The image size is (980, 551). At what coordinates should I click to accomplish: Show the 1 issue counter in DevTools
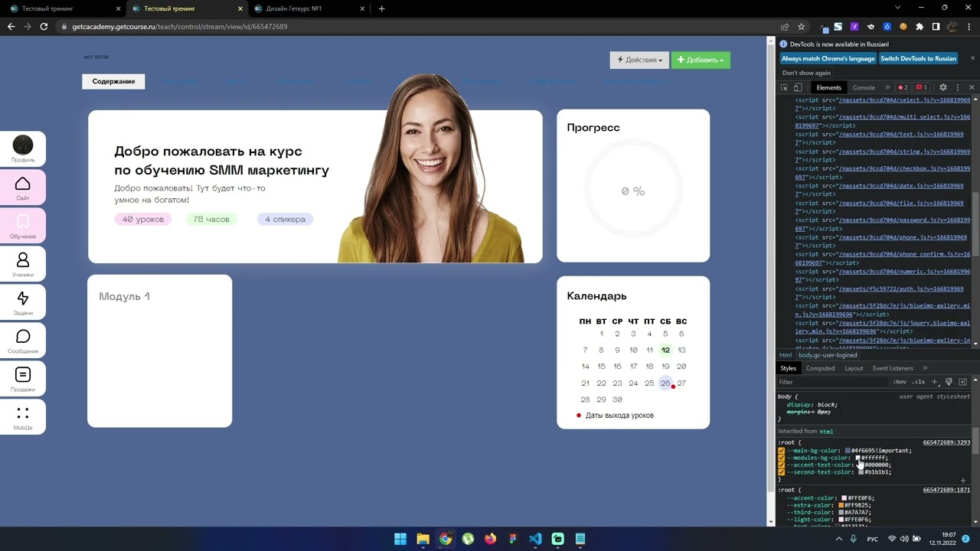(922, 87)
